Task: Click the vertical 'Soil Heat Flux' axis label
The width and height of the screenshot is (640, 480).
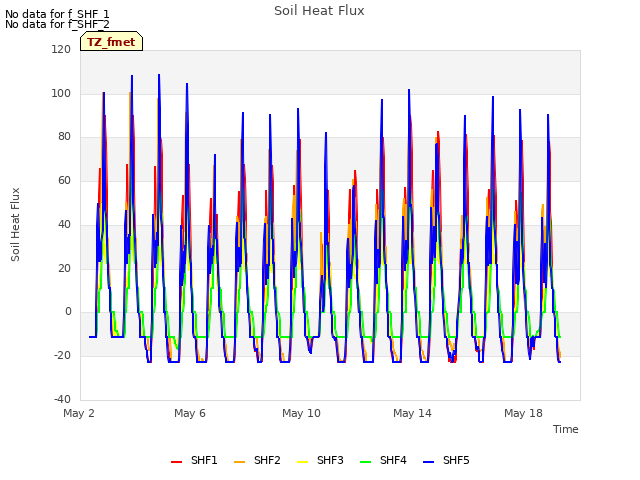Action: [15, 224]
